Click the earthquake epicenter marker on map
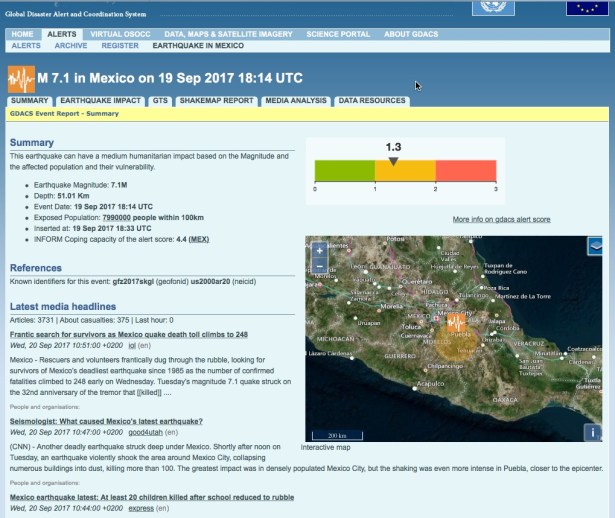Screen dimensions: 615x518 (457, 324)
